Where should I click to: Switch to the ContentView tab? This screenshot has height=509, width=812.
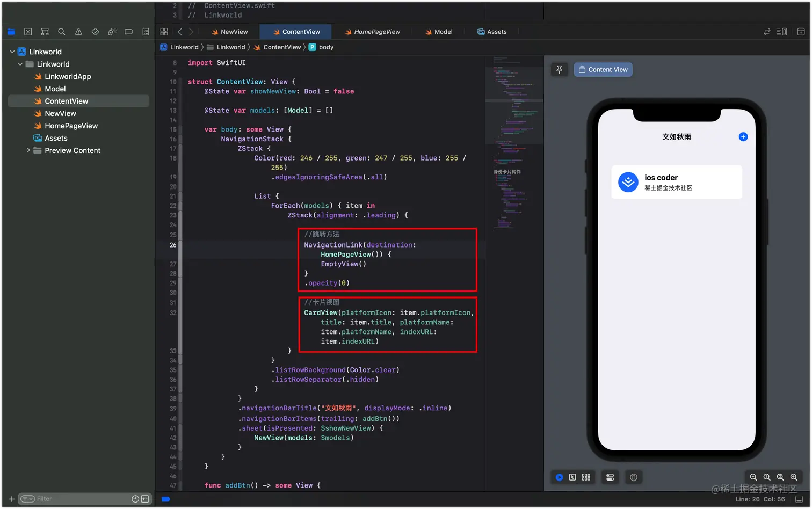coord(296,32)
